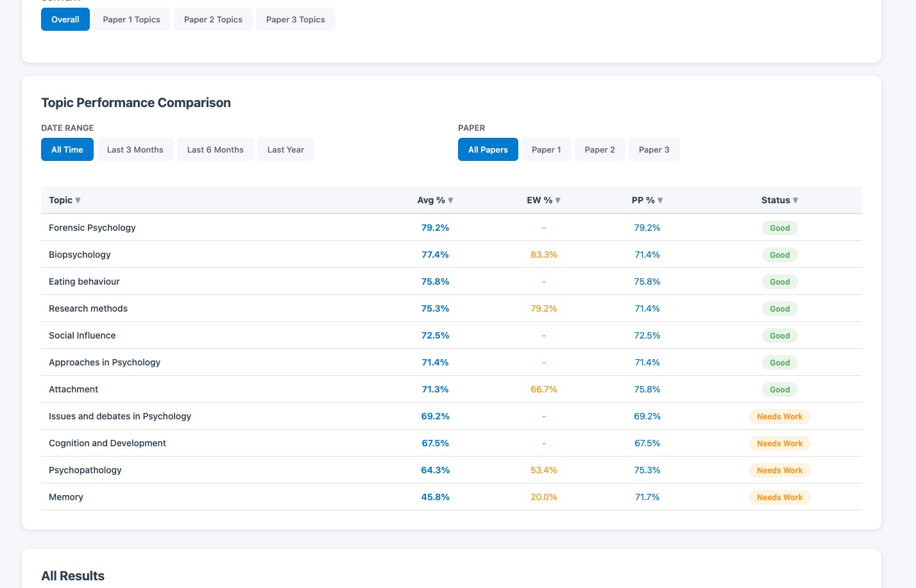The width and height of the screenshot is (916, 588).
Task: Filter results to Paper 2 only
Action: [600, 149]
